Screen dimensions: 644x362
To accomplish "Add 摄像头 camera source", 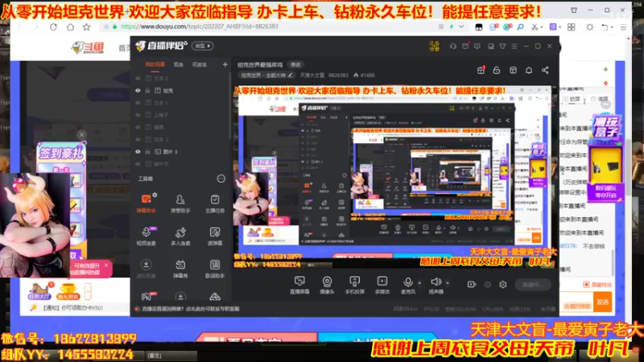I will pos(327,285).
